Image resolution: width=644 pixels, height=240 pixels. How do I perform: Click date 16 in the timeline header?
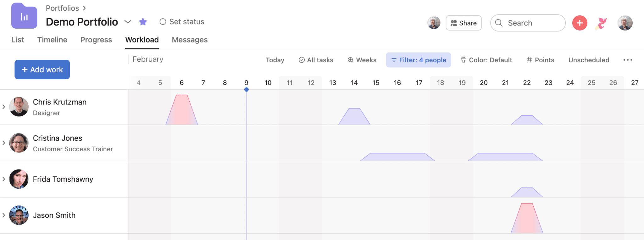pos(397,83)
